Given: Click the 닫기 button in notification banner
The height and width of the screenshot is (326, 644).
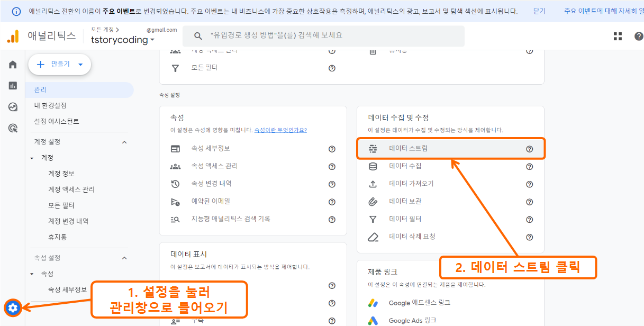Looking at the screenshot, I should point(538,11).
